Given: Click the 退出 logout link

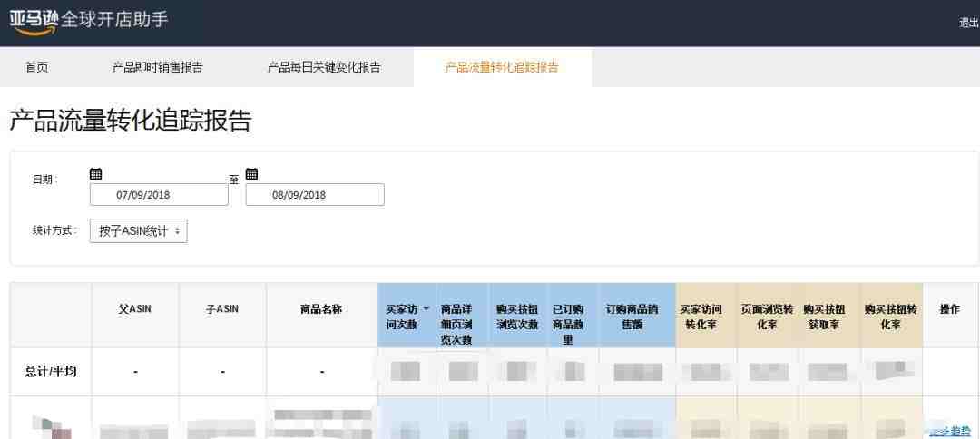Looking at the screenshot, I should tap(968, 23).
